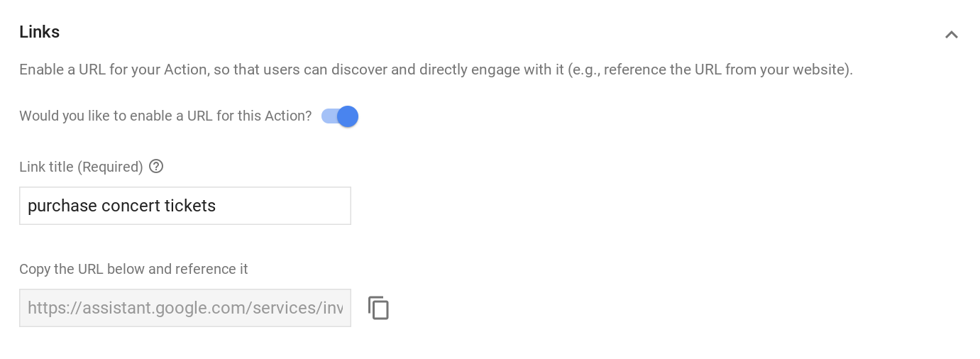
Task: Place cursor on the word "concert" in Link title
Action: tap(130, 206)
